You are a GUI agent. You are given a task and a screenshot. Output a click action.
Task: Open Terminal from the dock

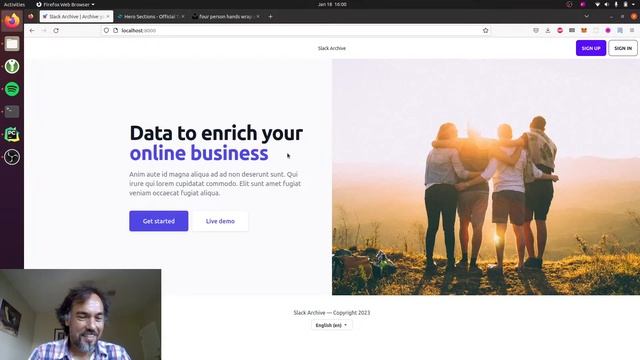click(x=12, y=111)
